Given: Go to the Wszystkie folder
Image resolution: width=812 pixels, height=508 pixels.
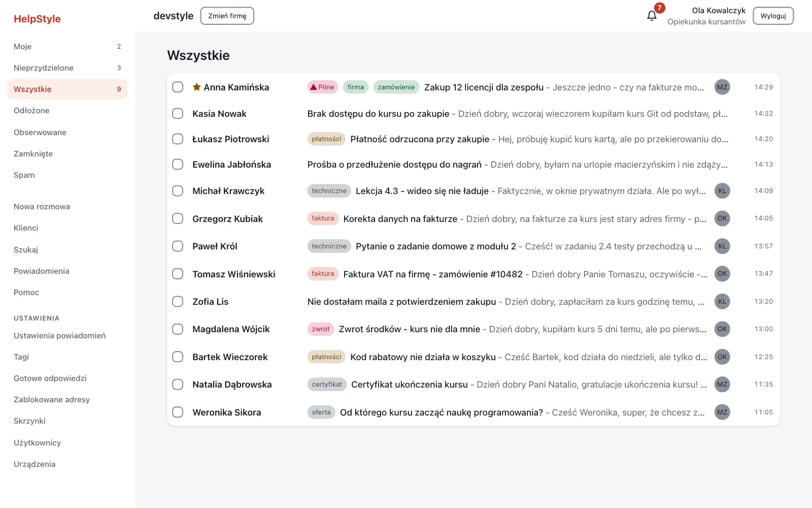Looking at the screenshot, I should (x=67, y=89).
